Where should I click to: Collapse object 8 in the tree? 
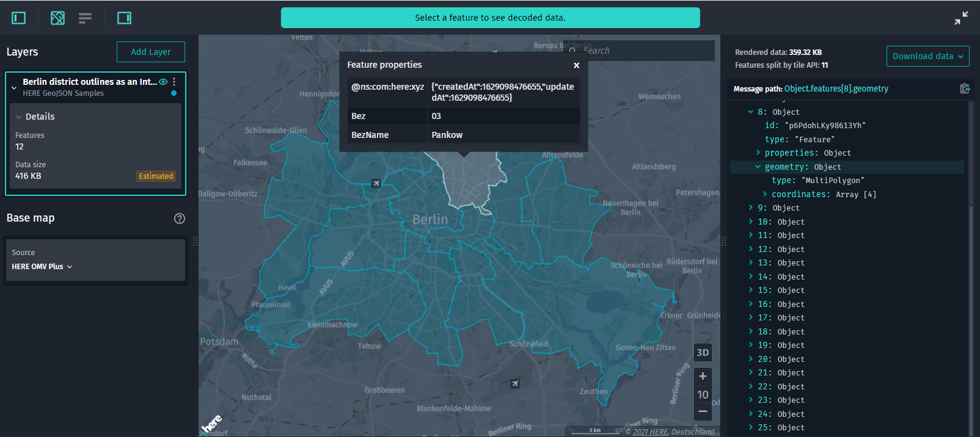(751, 112)
